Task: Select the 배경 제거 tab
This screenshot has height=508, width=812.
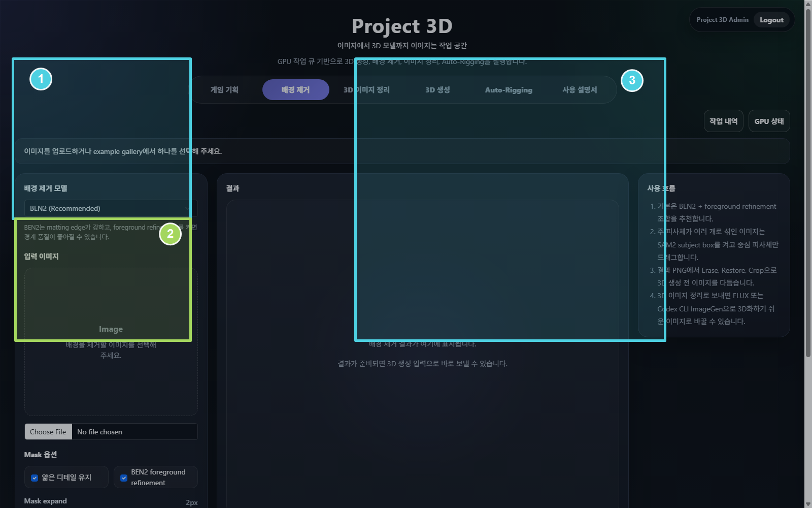Action: [x=295, y=90]
